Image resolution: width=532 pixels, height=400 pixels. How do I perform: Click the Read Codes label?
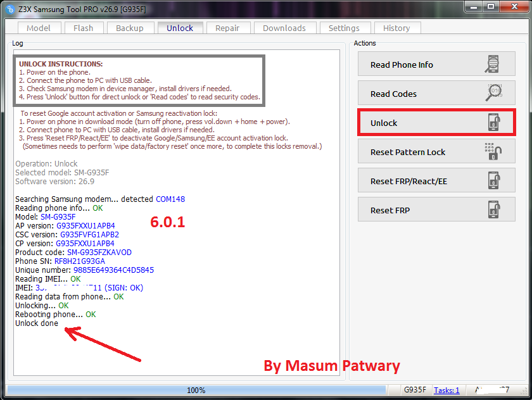point(393,94)
